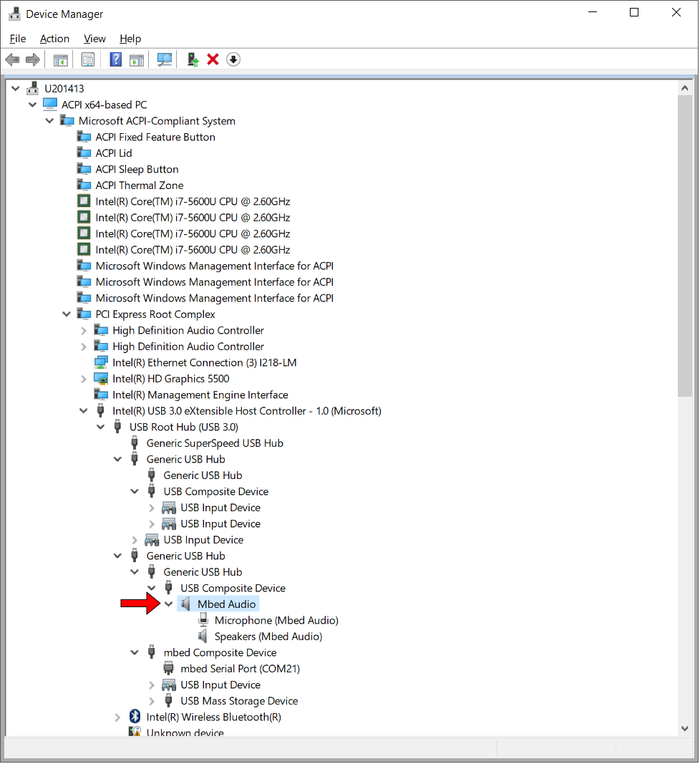Expand the first High Definition Audio Controller

84,330
